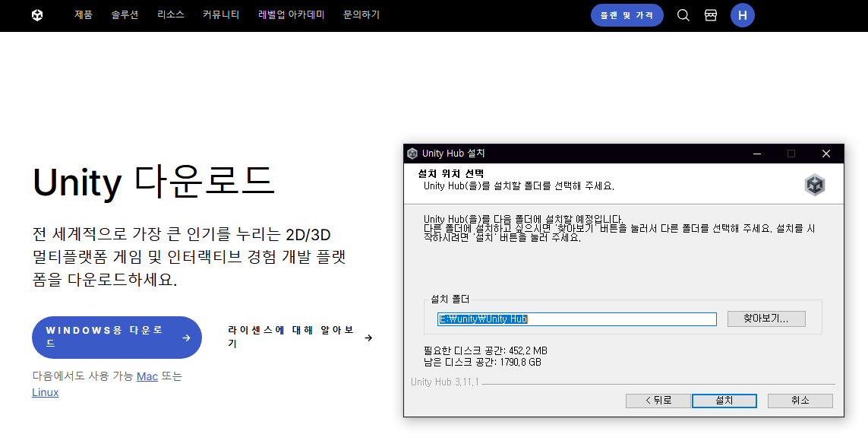The width and height of the screenshot is (868, 447).
Task: Click the install folder path field
Action: tap(577, 319)
